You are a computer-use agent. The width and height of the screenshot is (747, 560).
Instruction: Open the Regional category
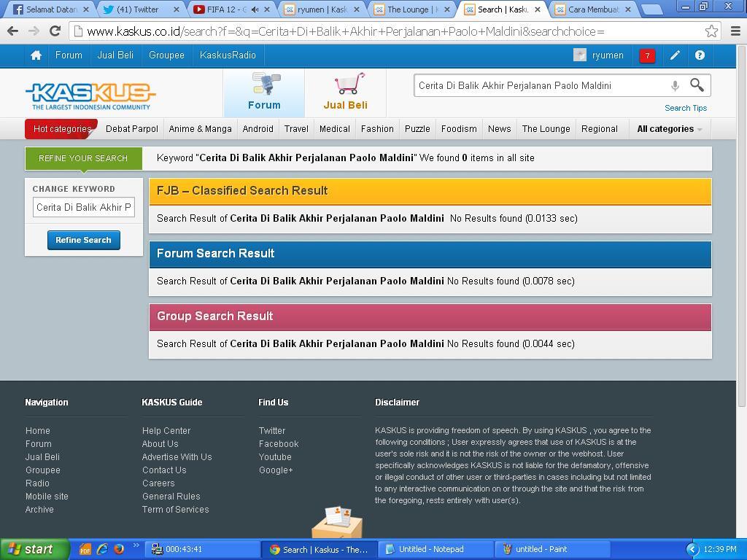[x=600, y=129]
